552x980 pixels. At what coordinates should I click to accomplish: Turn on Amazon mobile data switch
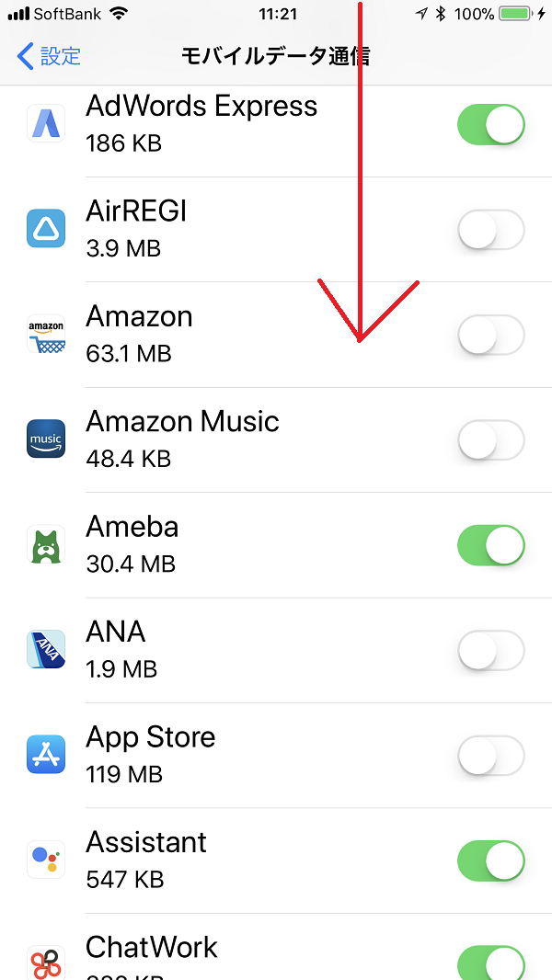pyautogui.click(x=490, y=335)
